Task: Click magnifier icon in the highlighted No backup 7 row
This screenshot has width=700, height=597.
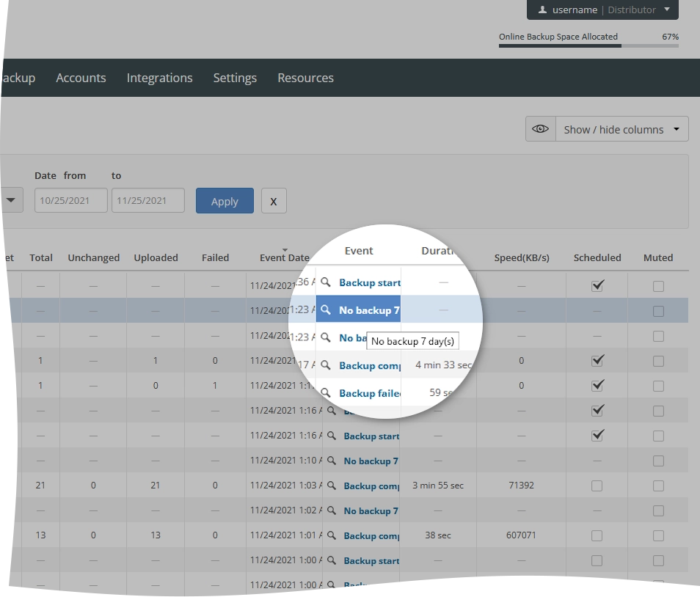Action: [326, 310]
